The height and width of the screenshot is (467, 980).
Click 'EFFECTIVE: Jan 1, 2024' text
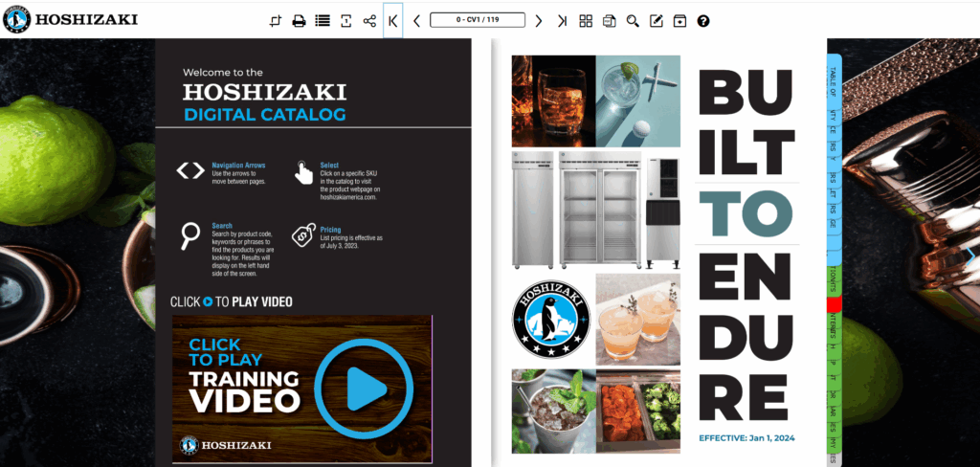746,438
